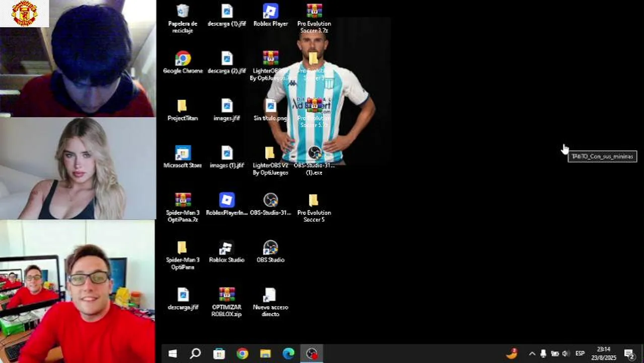
Task: Launch the OBS Studio desktop shortcut
Action: pos(271,252)
